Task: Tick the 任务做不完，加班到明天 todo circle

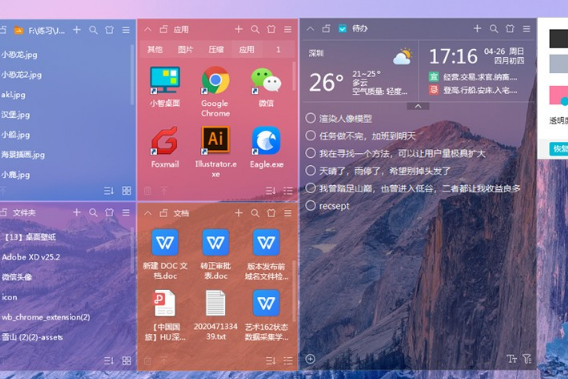Action: (x=310, y=136)
